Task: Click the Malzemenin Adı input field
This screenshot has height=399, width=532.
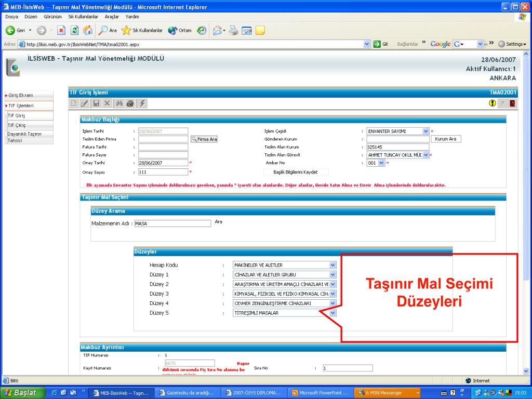Action: (172, 223)
